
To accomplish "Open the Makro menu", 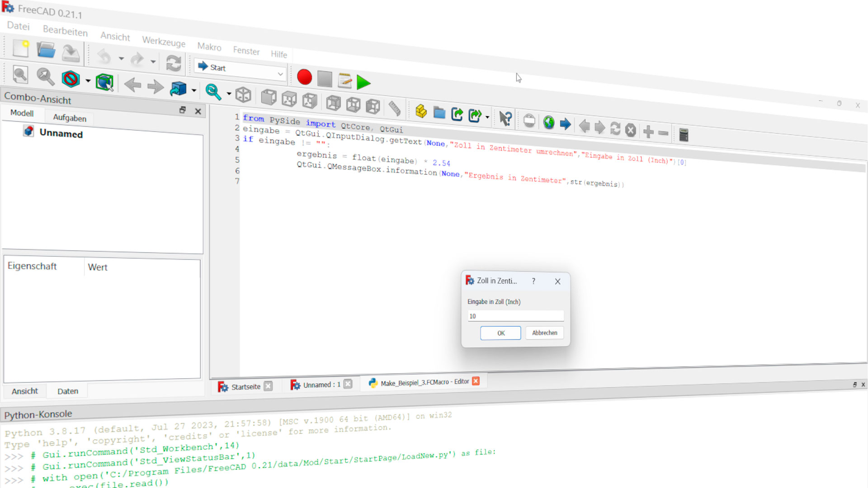I will click(209, 47).
